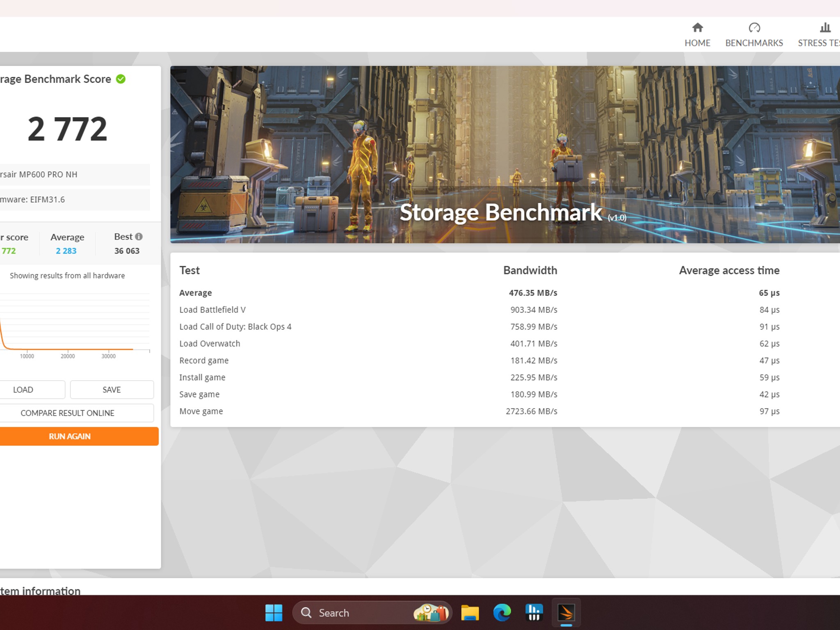840x630 pixels.
Task: Click the 476.35 MB/s average bandwidth
Action: click(x=533, y=293)
